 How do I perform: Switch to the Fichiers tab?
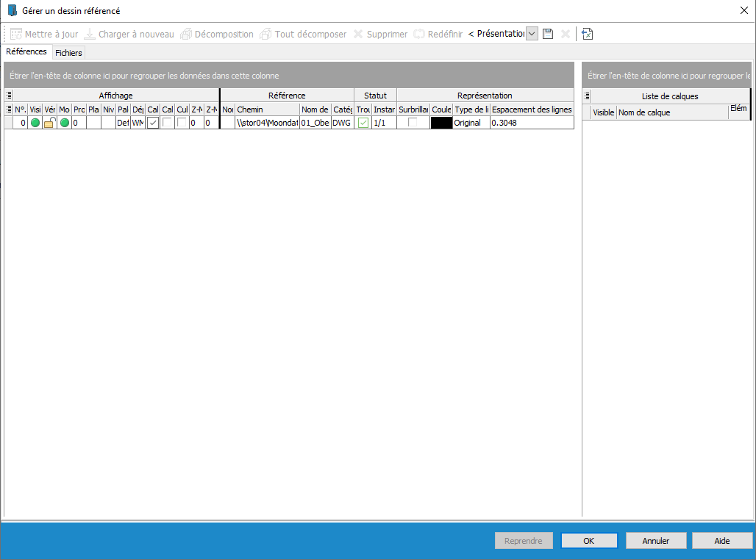pos(68,52)
